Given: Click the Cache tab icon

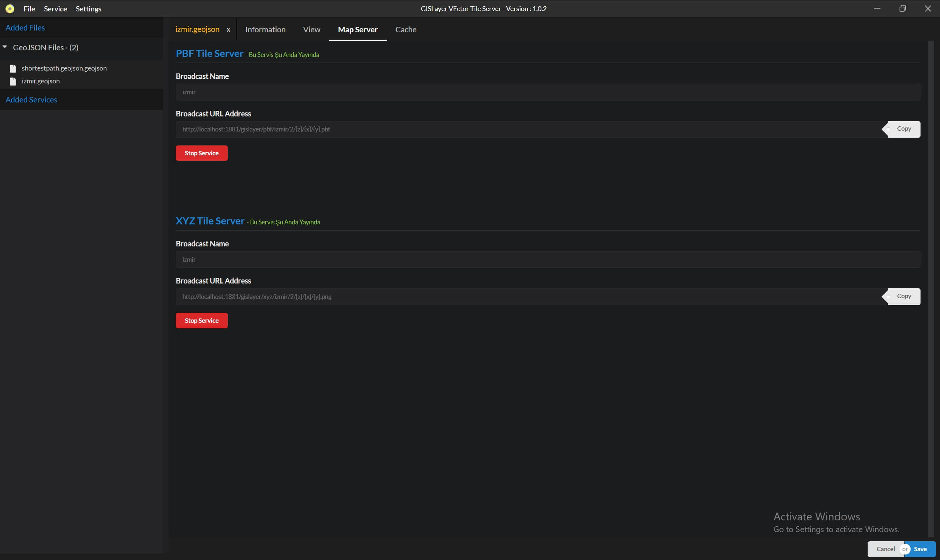Looking at the screenshot, I should 405,29.
